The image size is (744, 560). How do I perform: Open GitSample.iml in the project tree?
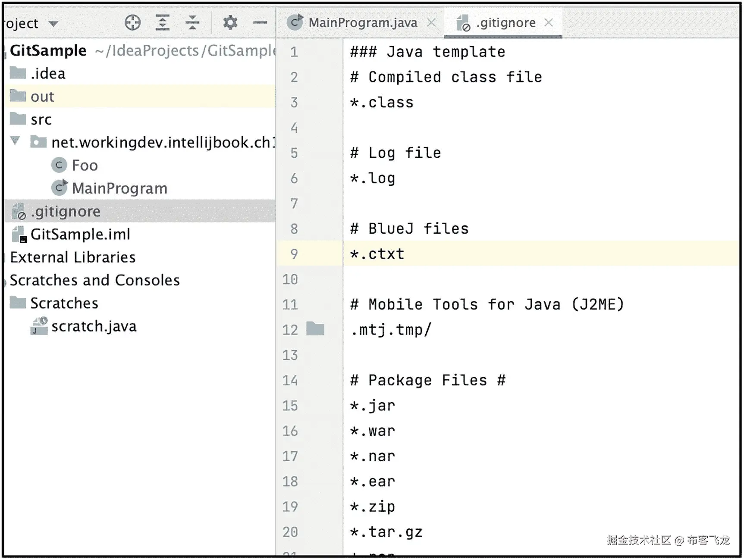coord(80,235)
